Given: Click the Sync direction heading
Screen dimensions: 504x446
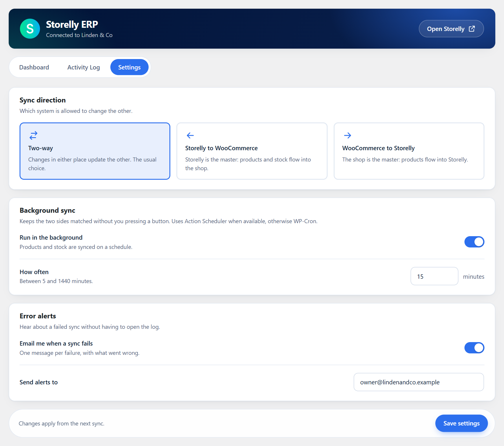Looking at the screenshot, I should [x=43, y=100].
